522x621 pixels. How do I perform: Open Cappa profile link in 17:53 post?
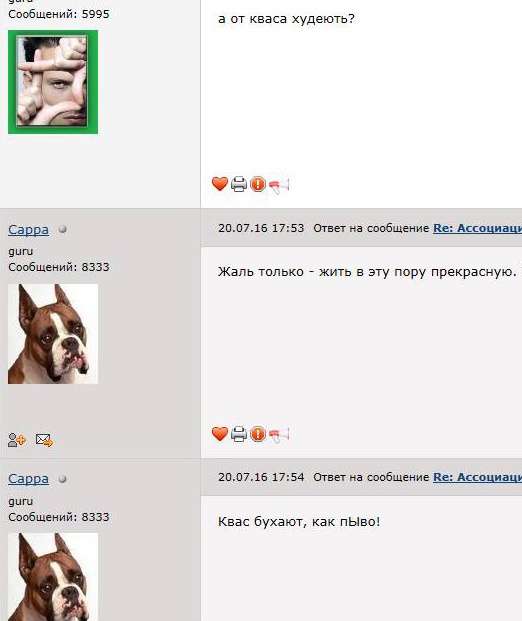click(29, 229)
